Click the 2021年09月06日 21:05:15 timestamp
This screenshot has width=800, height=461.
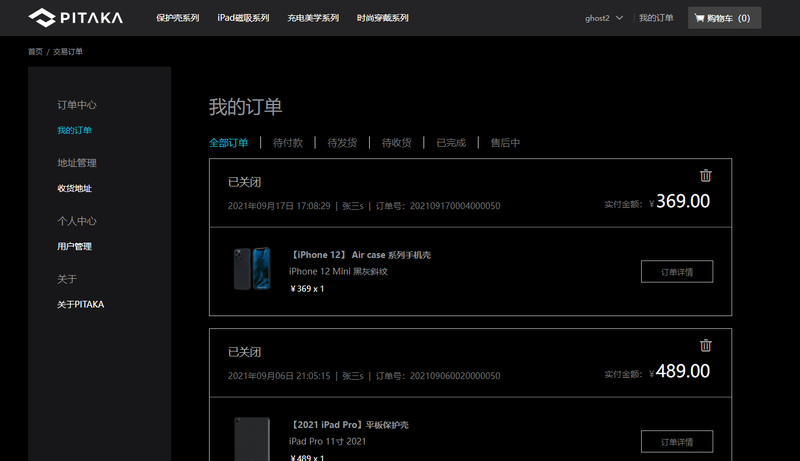[279, 376]
